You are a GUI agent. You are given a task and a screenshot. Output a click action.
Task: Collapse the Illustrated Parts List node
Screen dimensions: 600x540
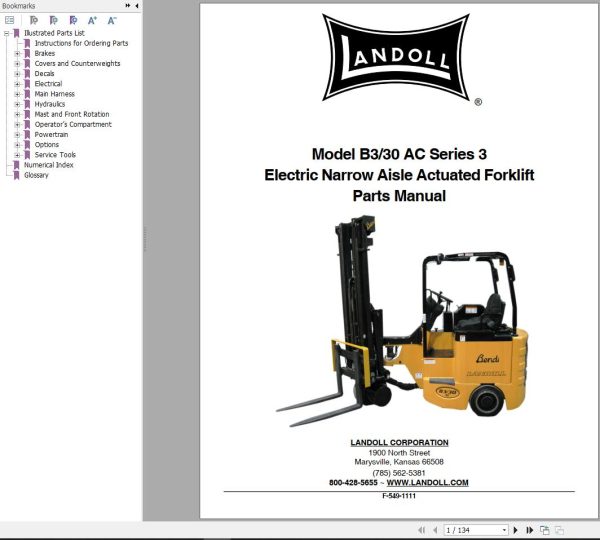[7, 33]
